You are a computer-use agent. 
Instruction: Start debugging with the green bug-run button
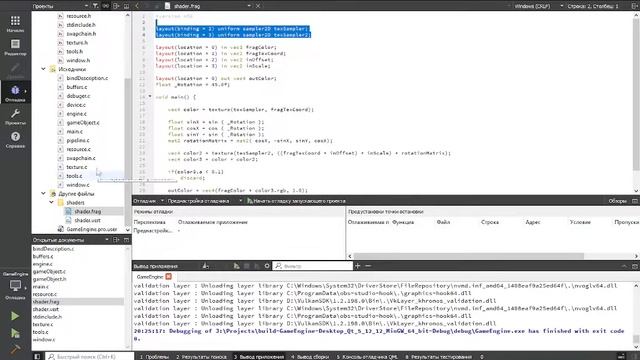[15, 333]
